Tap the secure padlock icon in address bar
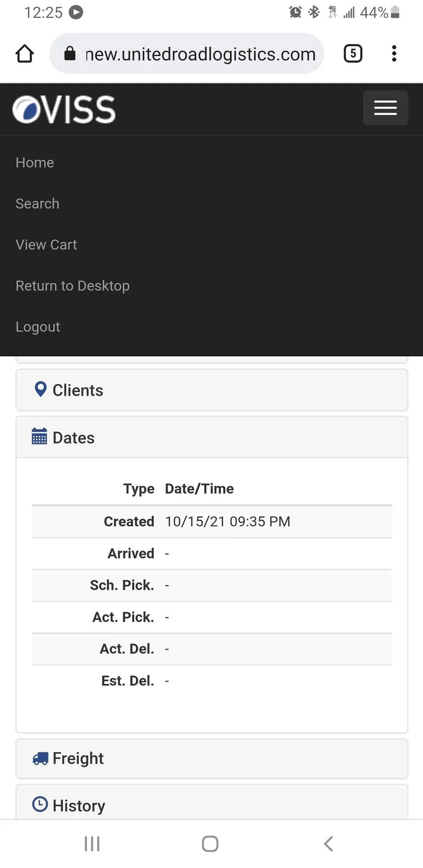This screenshot has width=423, height=868. pos(70,53)
